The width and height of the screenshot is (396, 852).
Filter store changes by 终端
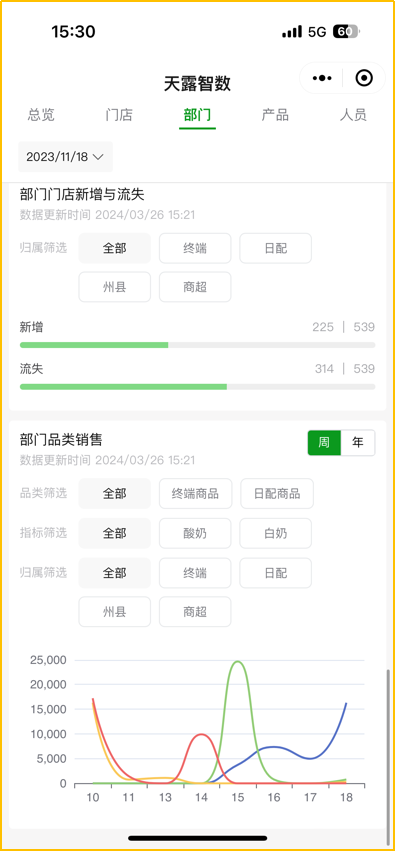[x=195, y=248]
